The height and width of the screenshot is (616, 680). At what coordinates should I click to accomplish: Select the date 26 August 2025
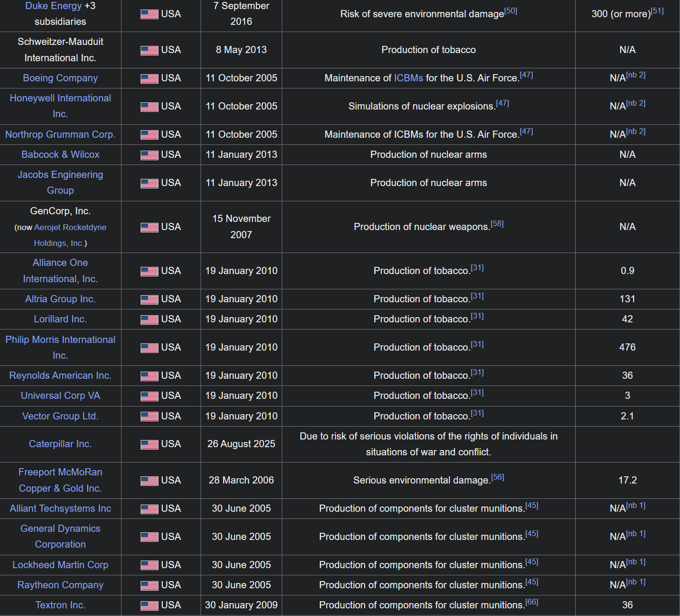(241, 444)
